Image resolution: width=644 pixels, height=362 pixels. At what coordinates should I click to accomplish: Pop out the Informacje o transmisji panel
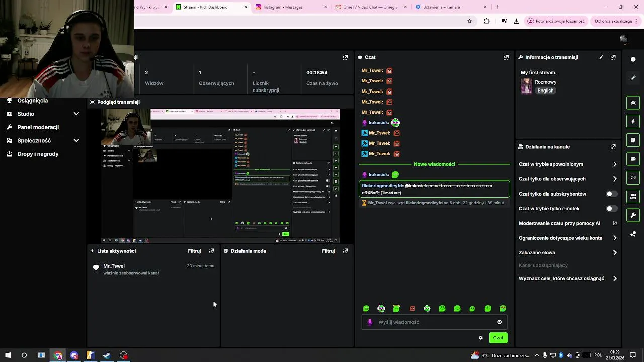point(613,57)
